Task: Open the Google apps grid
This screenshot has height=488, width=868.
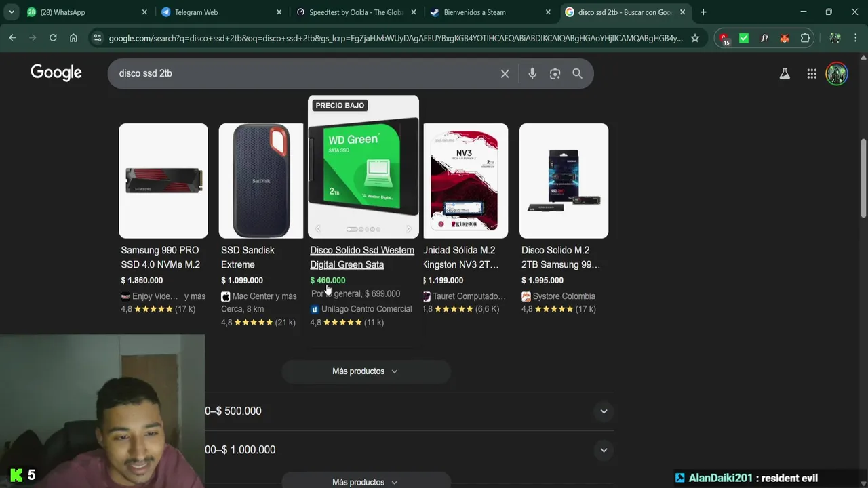Action: 812,74
